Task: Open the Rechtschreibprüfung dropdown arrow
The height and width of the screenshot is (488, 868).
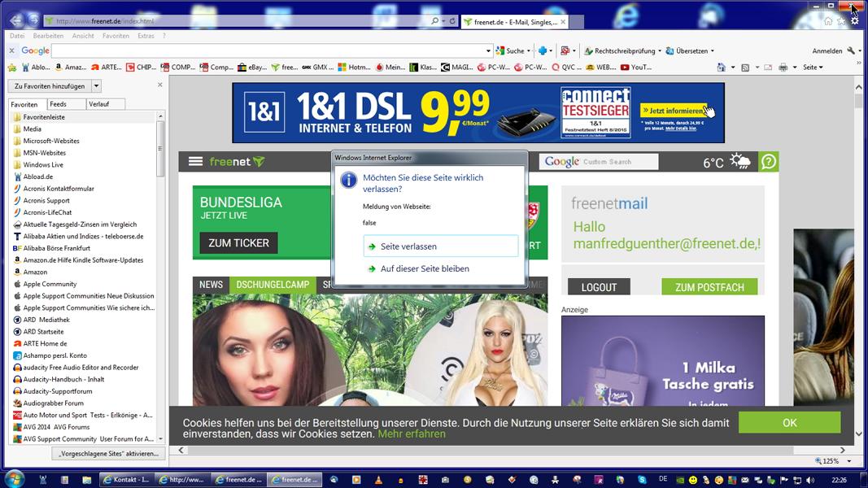Action: pos(659,50)
